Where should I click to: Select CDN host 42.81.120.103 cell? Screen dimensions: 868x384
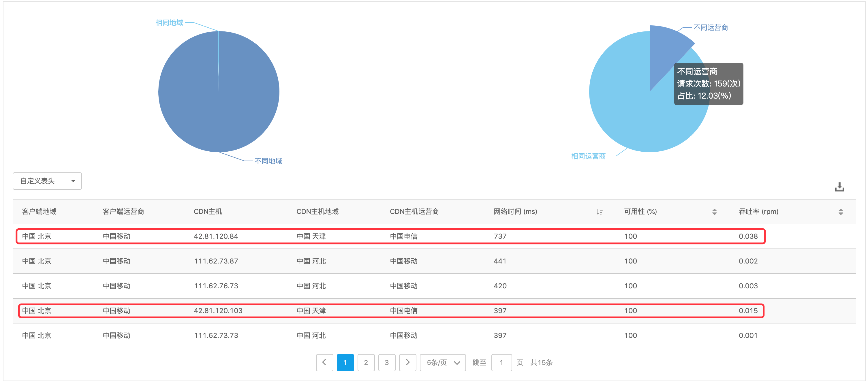pos(218,310)
